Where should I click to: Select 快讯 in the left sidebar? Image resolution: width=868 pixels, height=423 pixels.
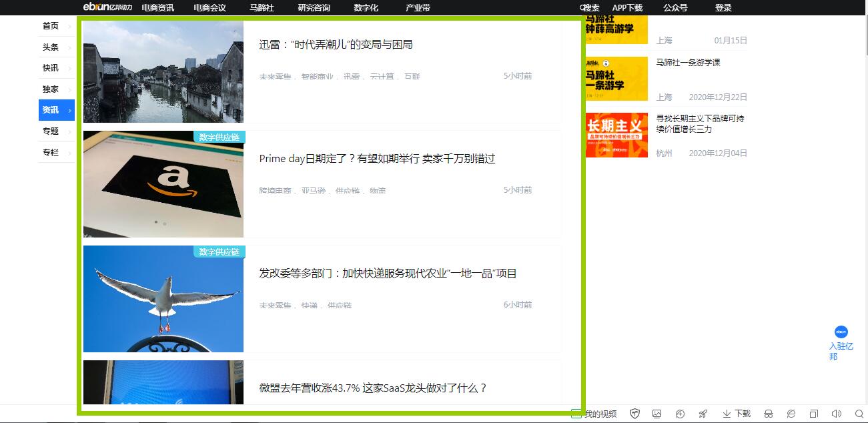point(51,68)
